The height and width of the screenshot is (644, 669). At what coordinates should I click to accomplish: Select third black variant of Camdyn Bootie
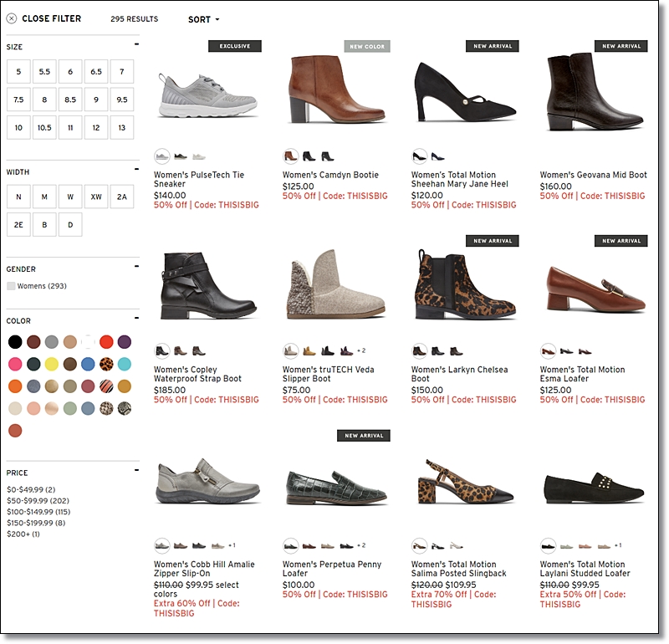click(x=328, y=156)
